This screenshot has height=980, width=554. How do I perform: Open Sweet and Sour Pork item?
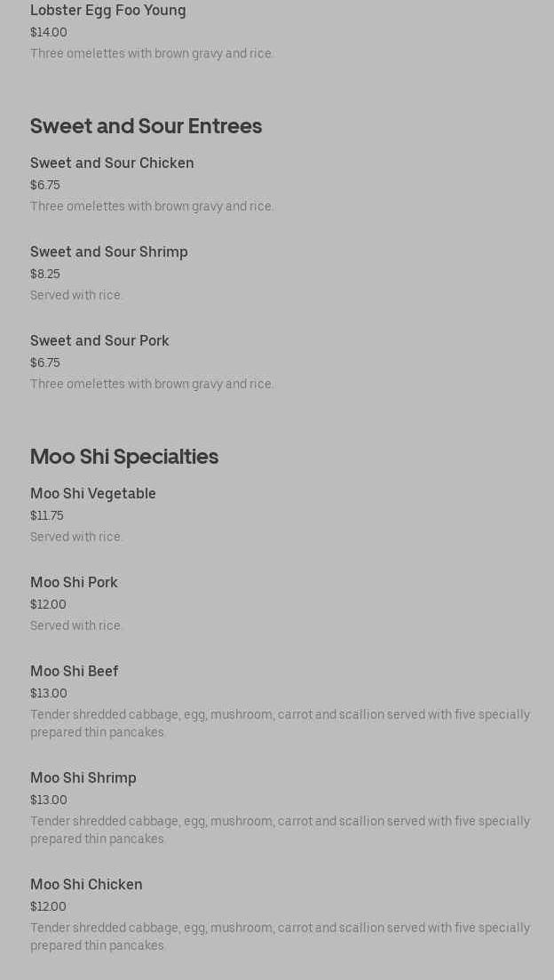(99, 341)
